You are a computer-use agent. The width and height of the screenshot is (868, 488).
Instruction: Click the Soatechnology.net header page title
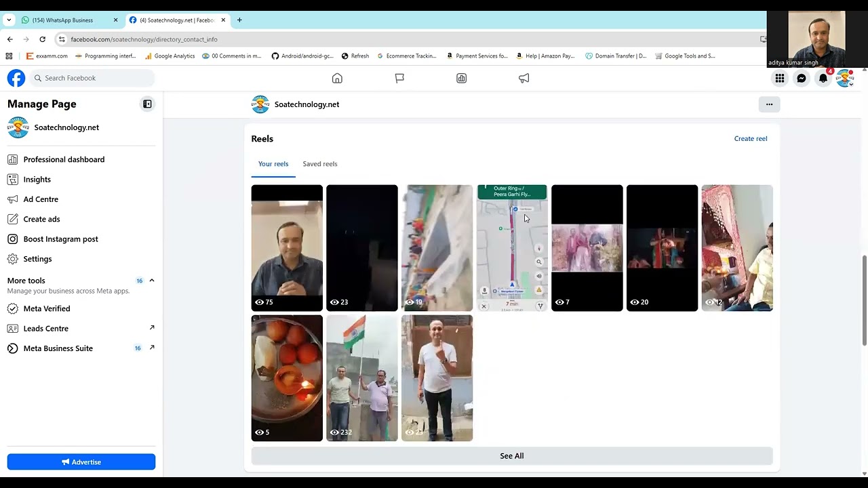click(307, 104)
